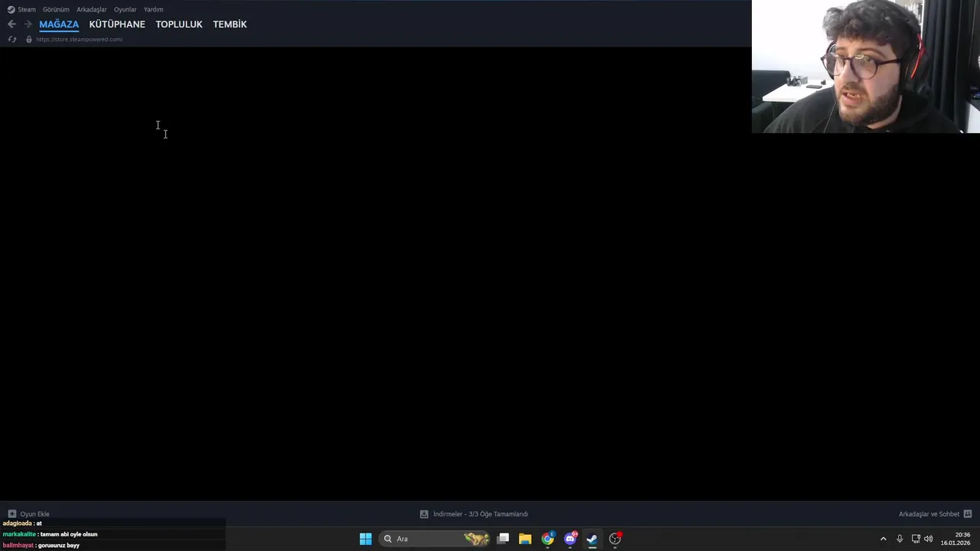Click the microphone tray icon
Viewport: 980px width, 551px height.
tap(900, 539)
